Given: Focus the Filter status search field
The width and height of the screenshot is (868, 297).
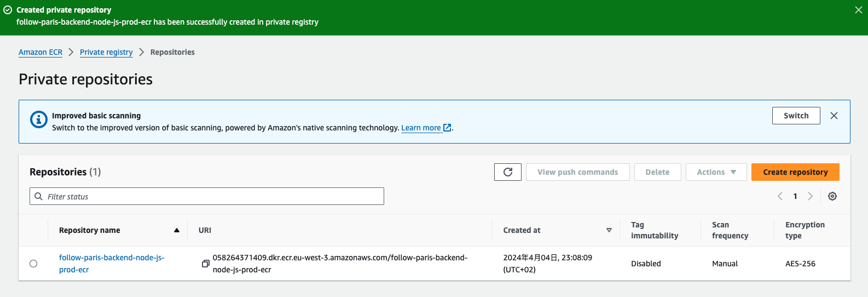Looking at the screenshot, I should click(207, 196).
